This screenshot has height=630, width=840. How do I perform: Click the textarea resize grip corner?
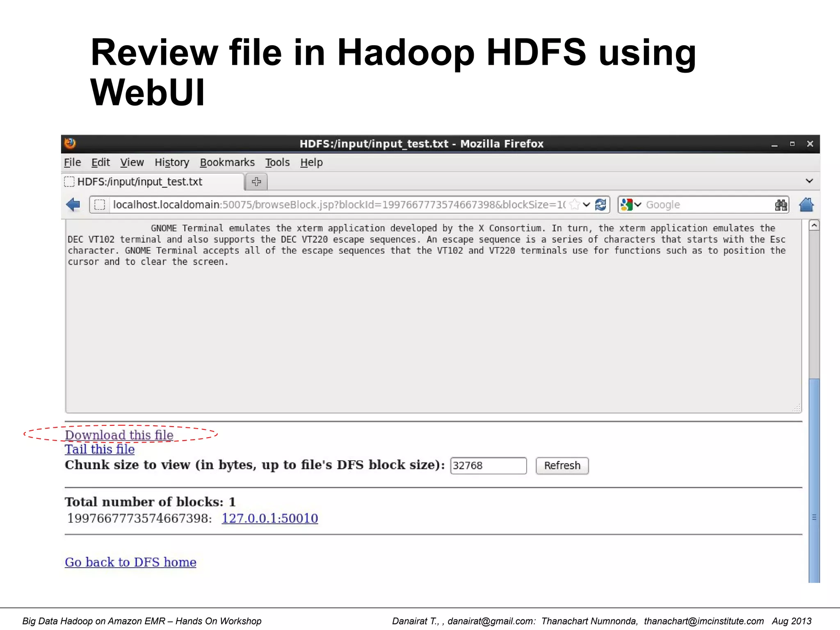tap(797, 408)
